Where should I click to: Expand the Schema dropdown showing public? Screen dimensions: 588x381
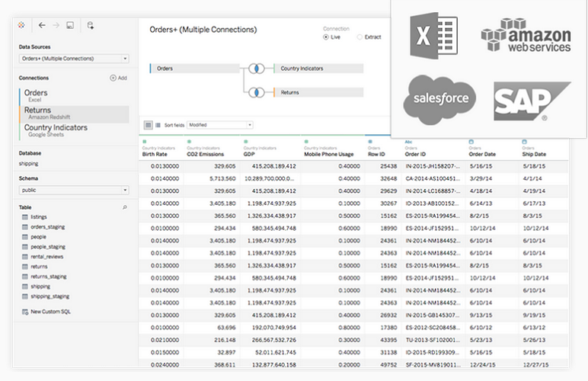(x=74, y=190)
